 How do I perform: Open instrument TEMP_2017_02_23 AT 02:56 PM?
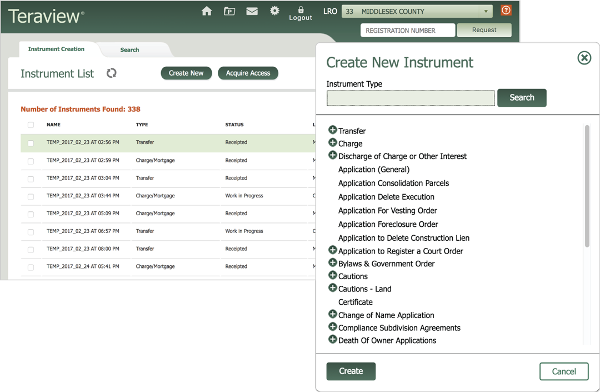click(83, 142)
